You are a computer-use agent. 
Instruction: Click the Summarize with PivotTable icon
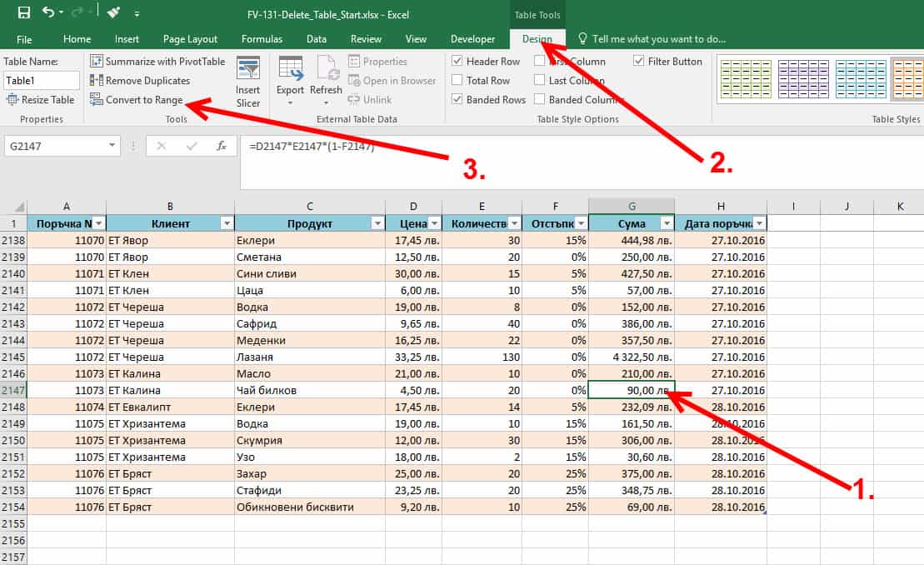(x=96, y=62)
